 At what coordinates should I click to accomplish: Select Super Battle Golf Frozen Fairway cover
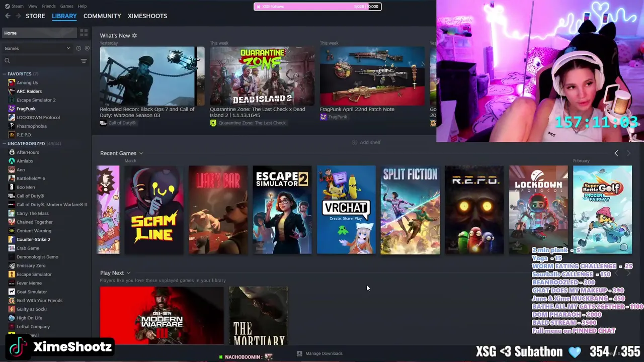pyautogui.click(x=602, y=210)
